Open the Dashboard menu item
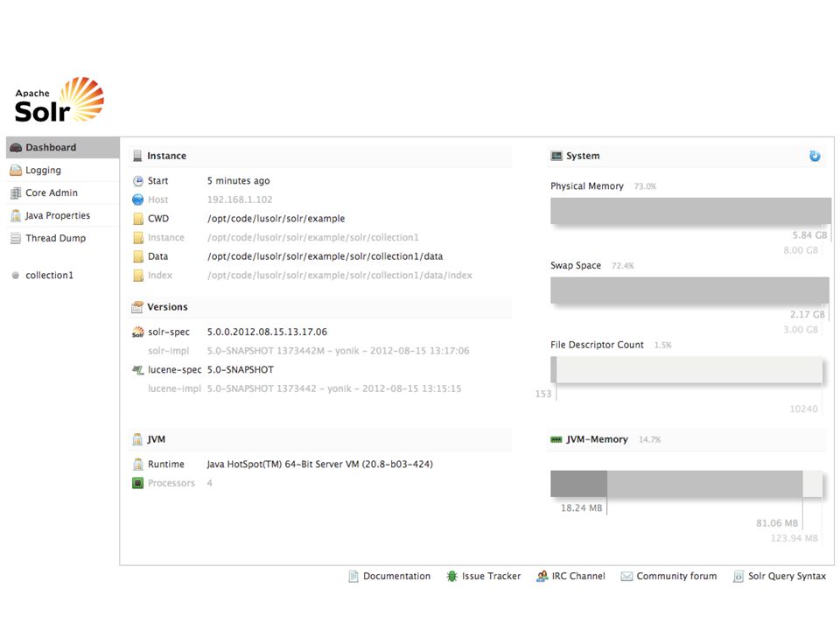 click(62, 147)
